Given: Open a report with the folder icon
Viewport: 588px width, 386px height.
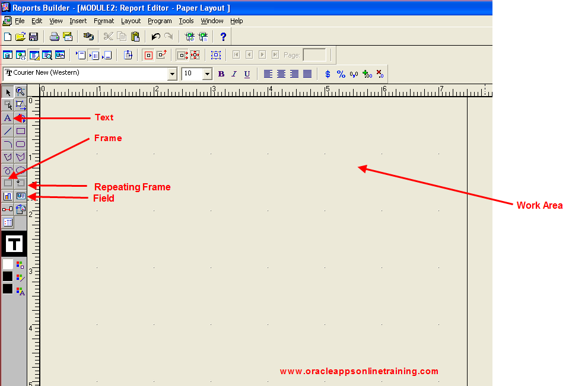Looking at the screenshot, I should tap(20, 36).
